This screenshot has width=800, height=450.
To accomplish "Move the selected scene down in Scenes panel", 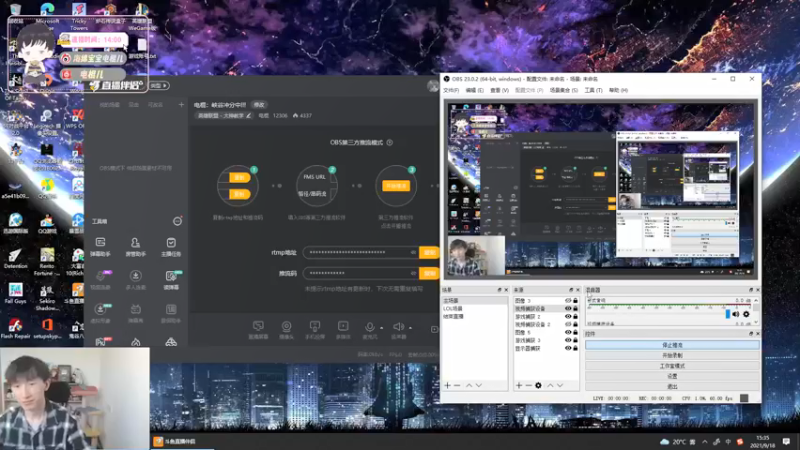I will click(x=479, y=385).
